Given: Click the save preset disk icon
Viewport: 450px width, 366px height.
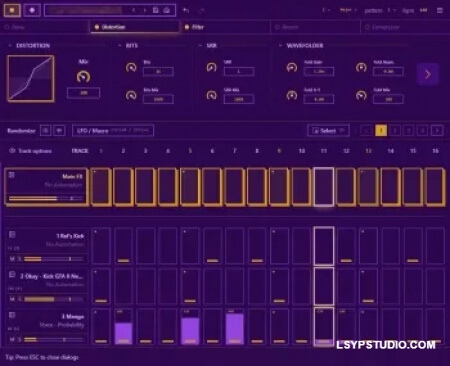Looking at the screenshot, I should [x=156, y=10].
